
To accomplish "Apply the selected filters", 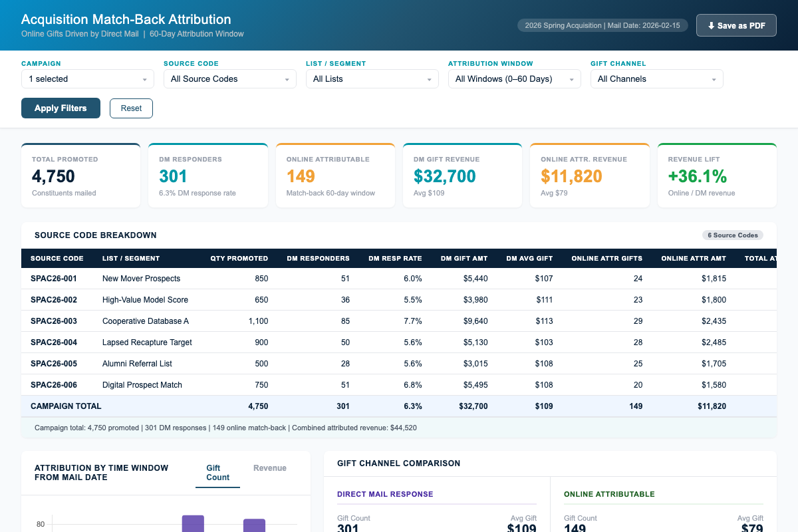I will point(61,108).
